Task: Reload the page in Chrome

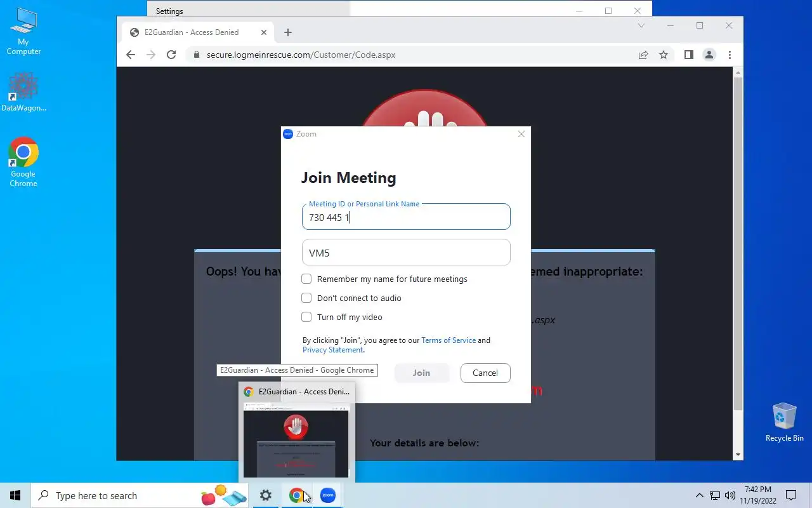Action: 171,55
